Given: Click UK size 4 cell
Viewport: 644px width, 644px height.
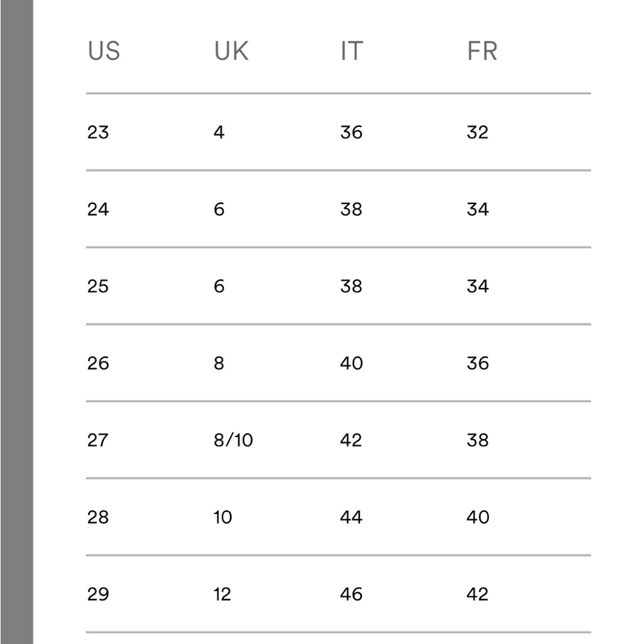Looking at the screenshot, I should coord(219,133).
